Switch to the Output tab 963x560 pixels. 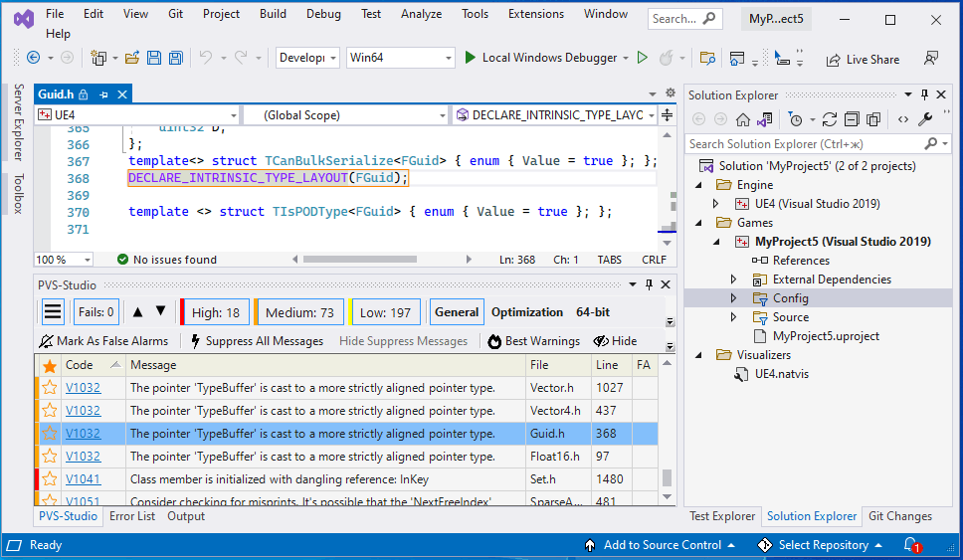pos(186,516)
